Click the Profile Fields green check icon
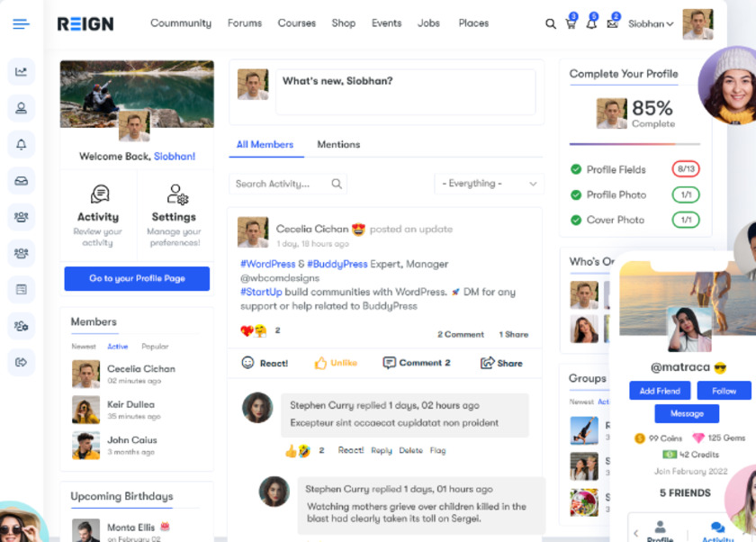This screenshot has width=756, height=542. (x=576, y=169)
